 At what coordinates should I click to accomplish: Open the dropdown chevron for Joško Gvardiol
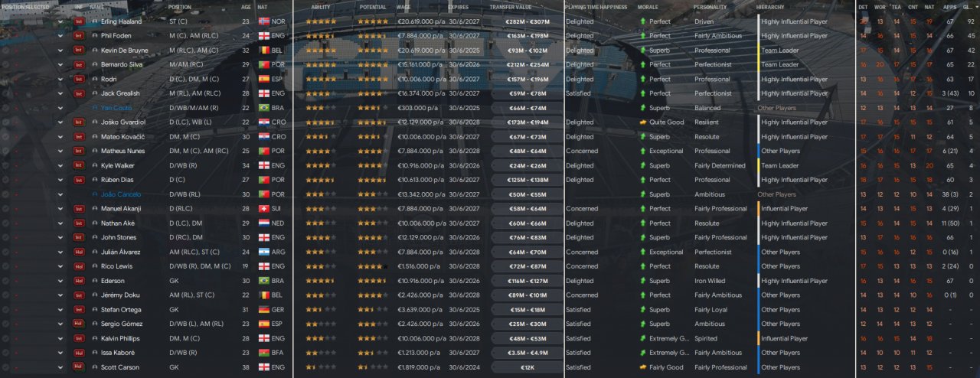(x=60, y=122)
